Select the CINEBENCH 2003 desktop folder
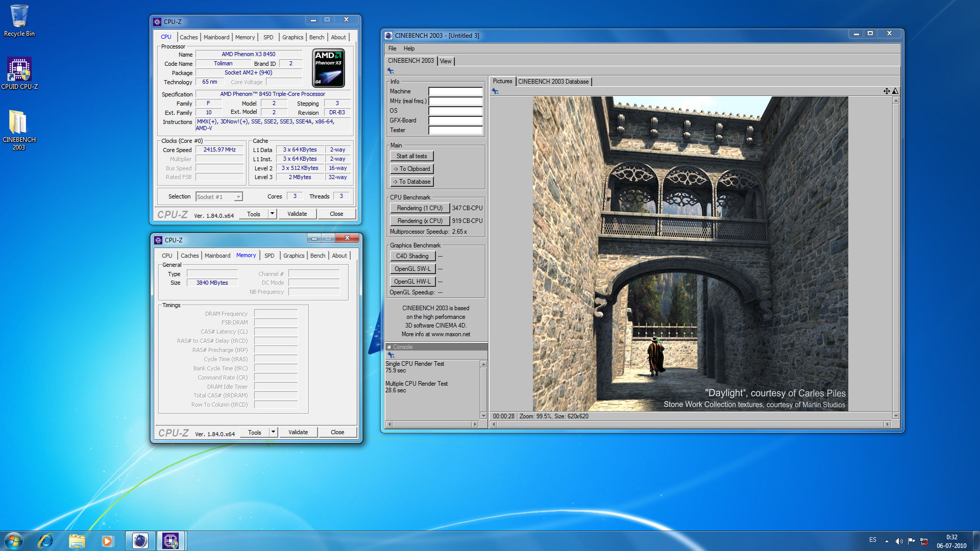This screenshot has width=980, height=551. [x=19, y=130]
